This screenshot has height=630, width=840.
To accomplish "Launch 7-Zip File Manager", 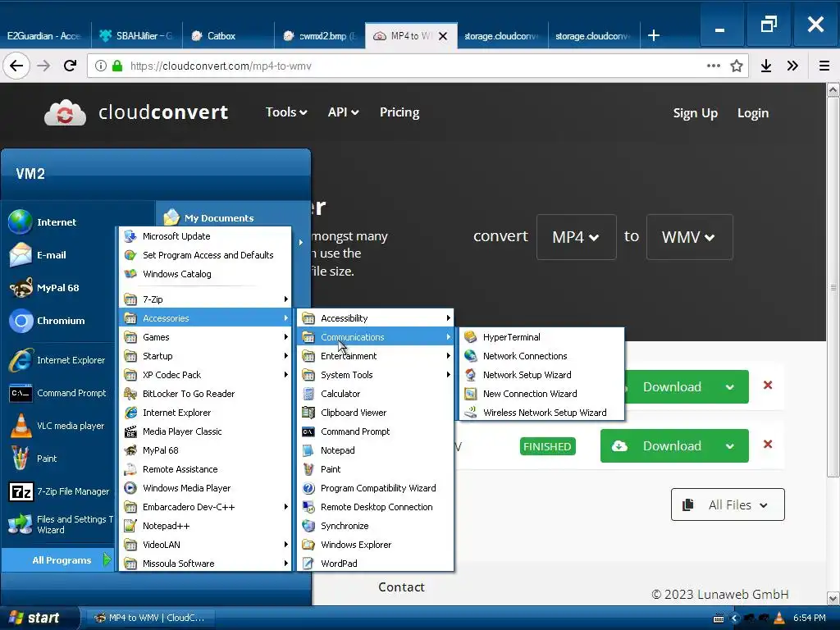I will (x=59, y=491).
